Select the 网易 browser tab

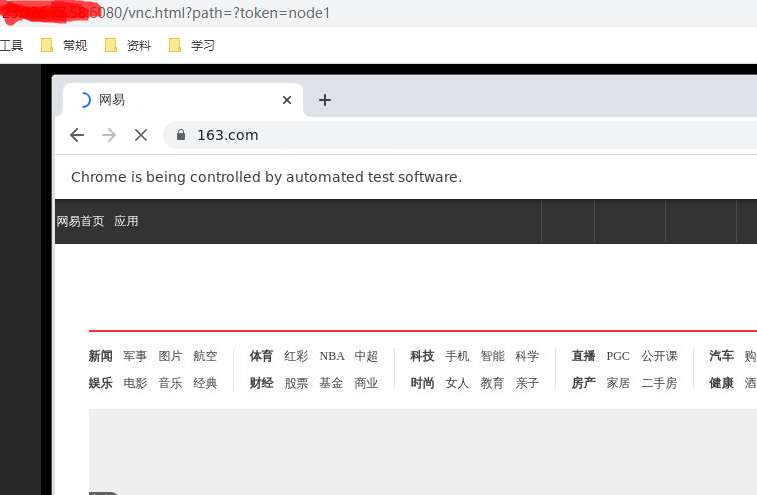pos(183,100)
